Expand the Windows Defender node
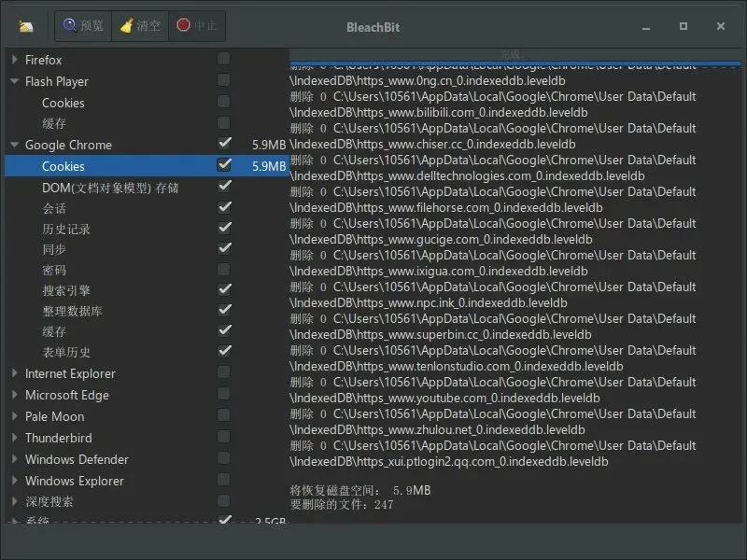747x560 pixels. (x=15, y=459)
